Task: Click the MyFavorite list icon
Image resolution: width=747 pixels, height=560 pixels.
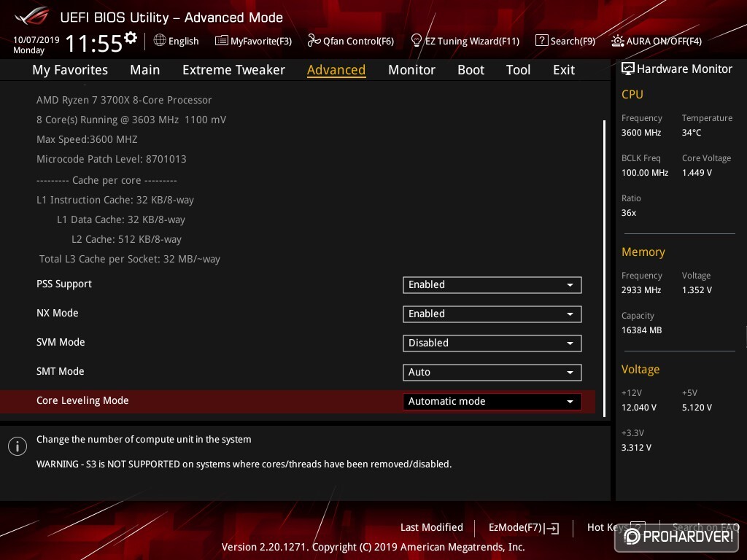Action: coord(222,41)
